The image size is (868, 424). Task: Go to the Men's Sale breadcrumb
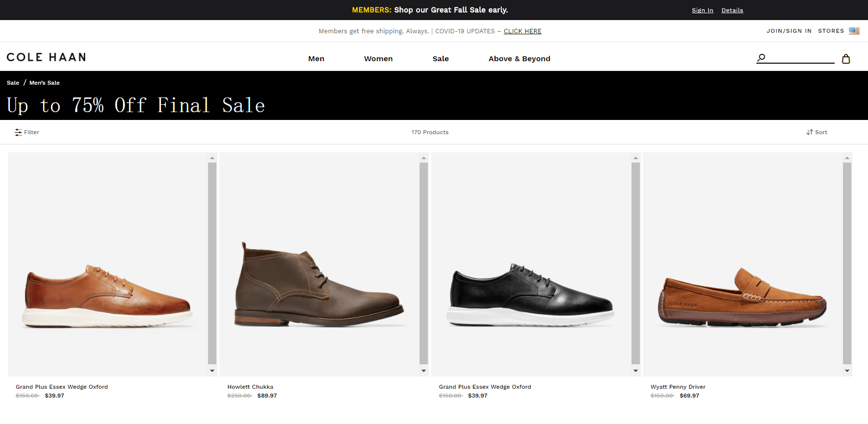point(45,83)
